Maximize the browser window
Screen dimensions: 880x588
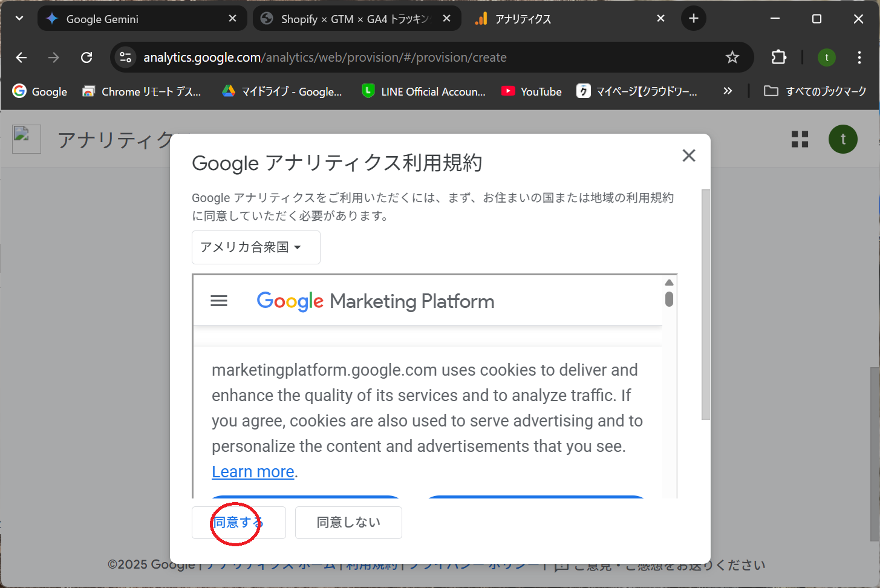point(816,19)
